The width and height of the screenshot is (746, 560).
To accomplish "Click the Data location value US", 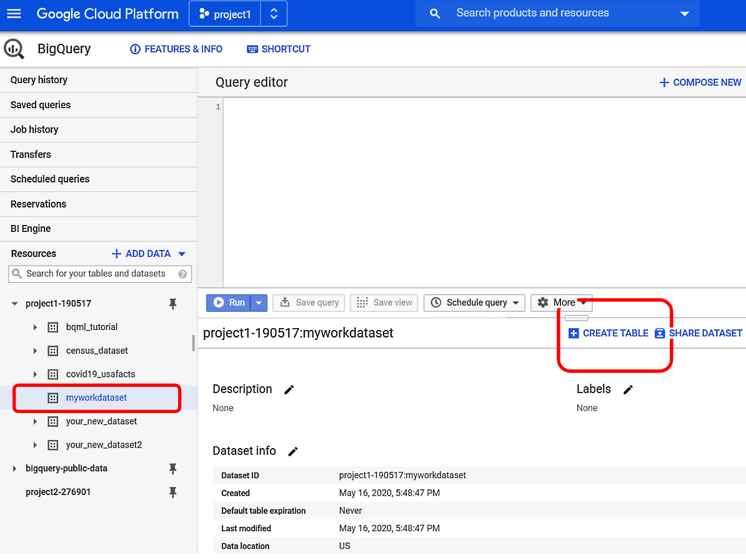I will (344, 546).
